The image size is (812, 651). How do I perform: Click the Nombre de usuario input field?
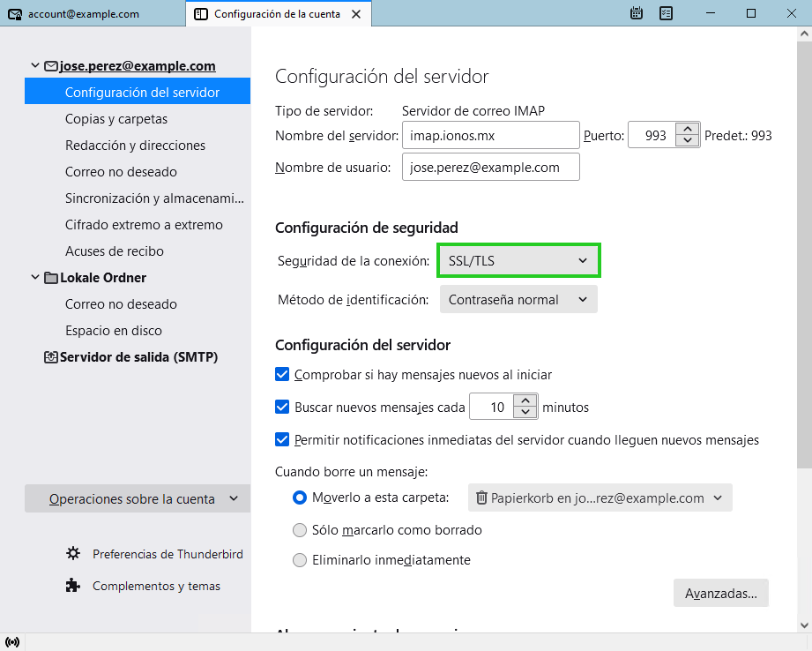tap(490, 167)
